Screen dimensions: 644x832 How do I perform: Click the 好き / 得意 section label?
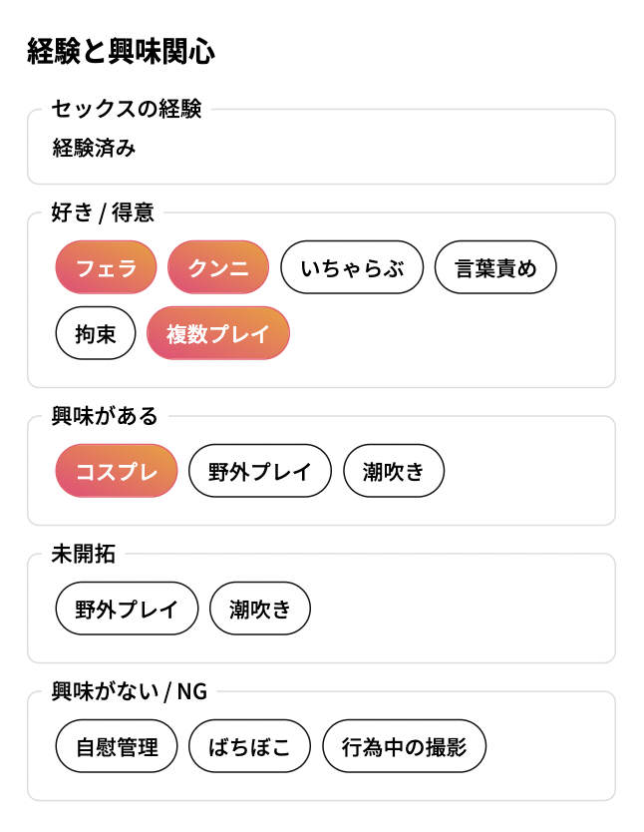(103, 212)
